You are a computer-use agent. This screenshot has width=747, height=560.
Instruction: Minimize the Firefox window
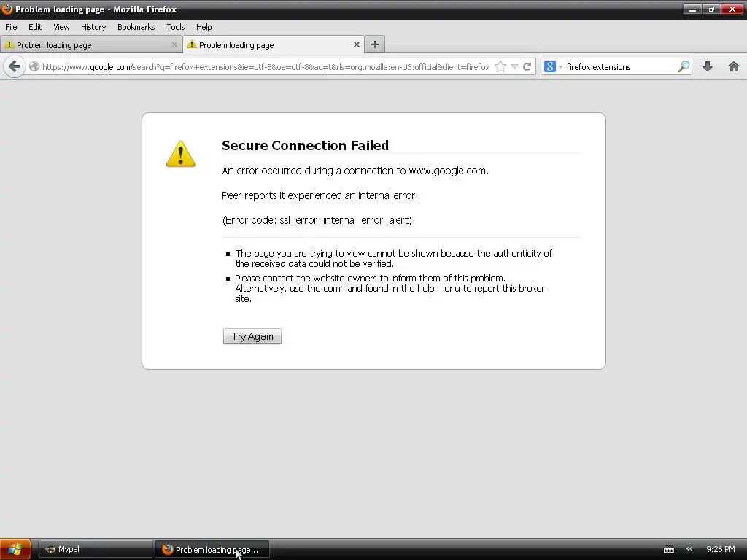click(x=692, y=9)
